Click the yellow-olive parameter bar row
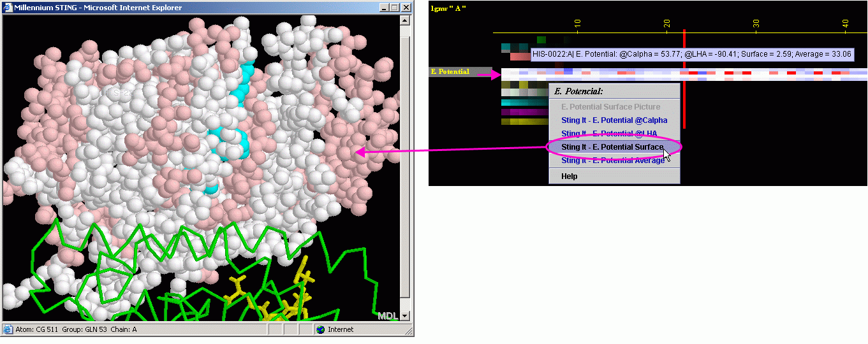 pyautogui.click(x=524, y=122)
